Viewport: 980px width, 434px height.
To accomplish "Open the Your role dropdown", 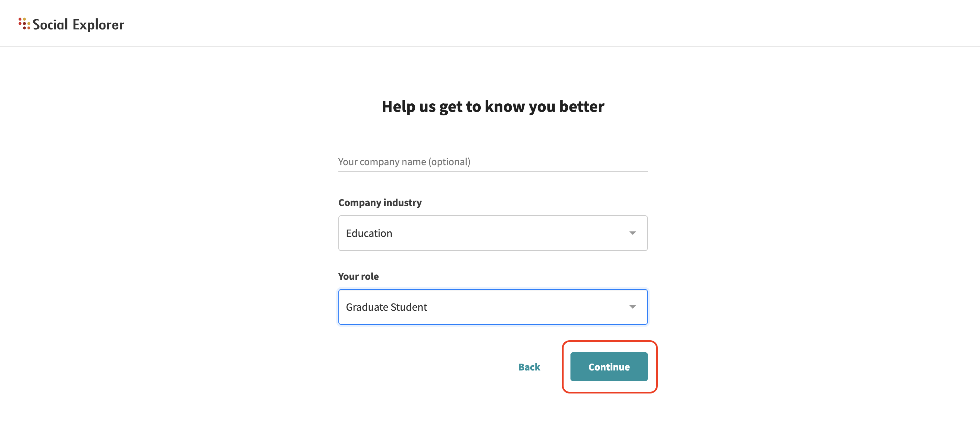I will tap(492, 307).
